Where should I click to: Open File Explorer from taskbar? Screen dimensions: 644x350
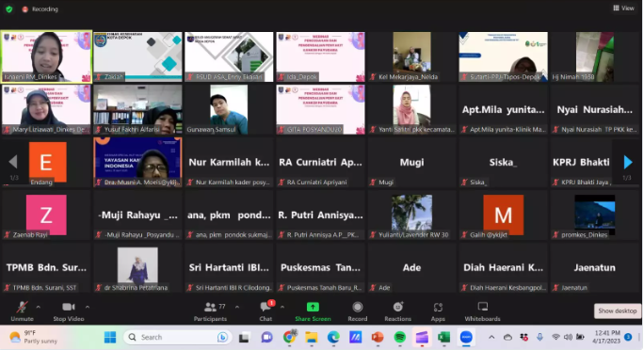(312, 337)
